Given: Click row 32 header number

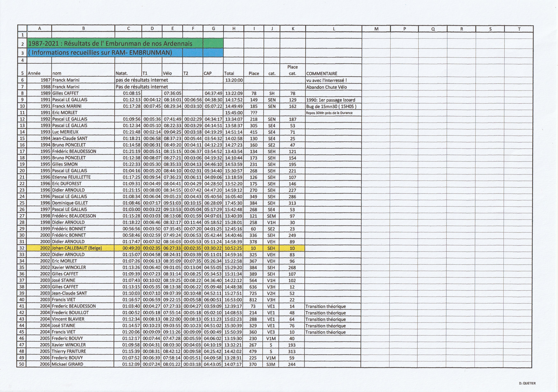Looking at the screenshot, I should (22, 248).
